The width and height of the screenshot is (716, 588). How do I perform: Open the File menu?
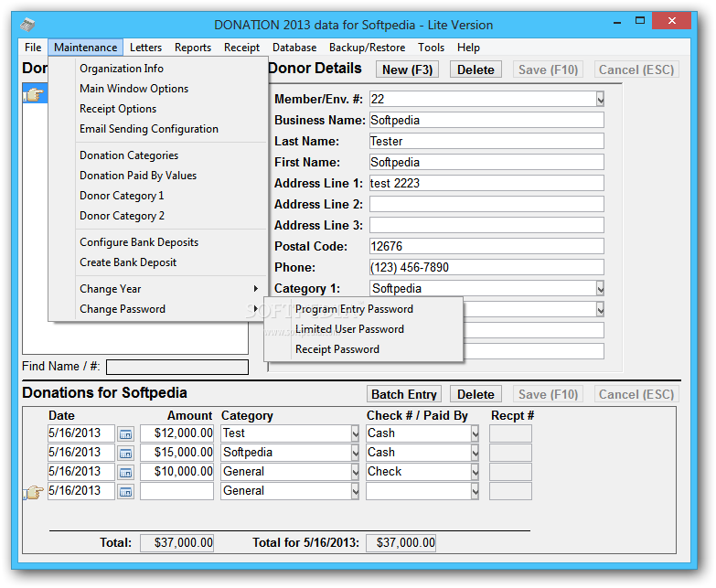point(33,48)
